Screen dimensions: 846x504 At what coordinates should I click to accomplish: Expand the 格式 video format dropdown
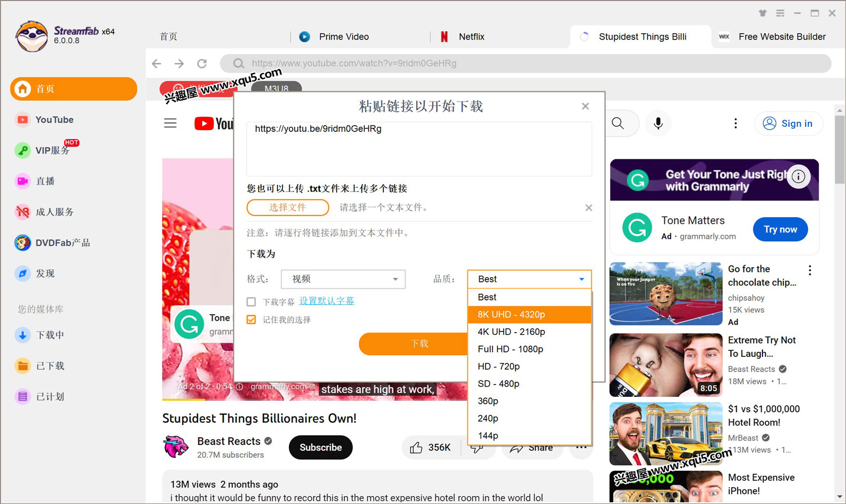click(343, 279)
